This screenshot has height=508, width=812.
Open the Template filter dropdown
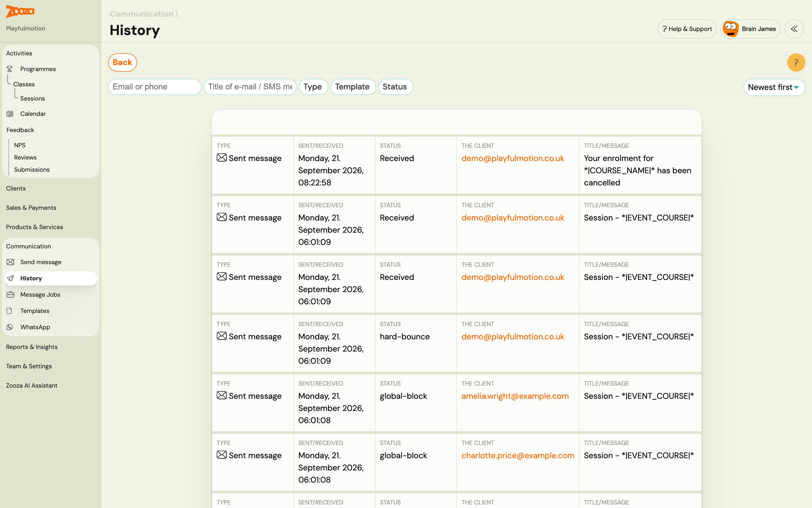353,87
